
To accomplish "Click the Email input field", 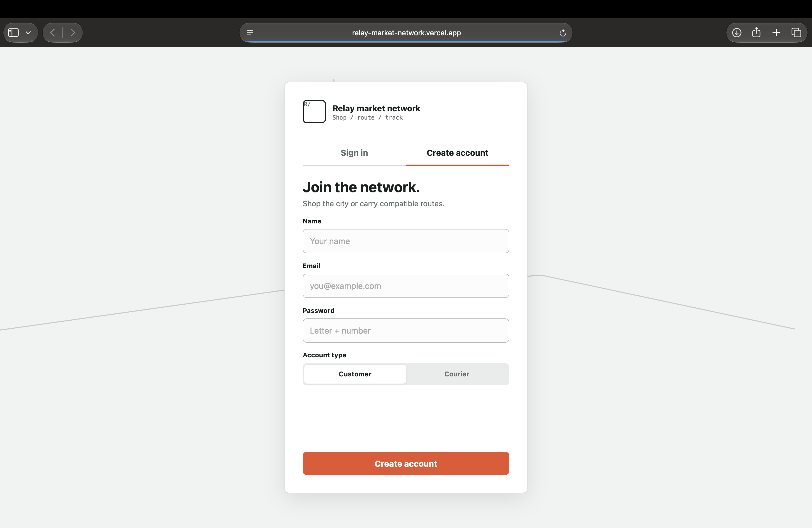I will point(406,286).
